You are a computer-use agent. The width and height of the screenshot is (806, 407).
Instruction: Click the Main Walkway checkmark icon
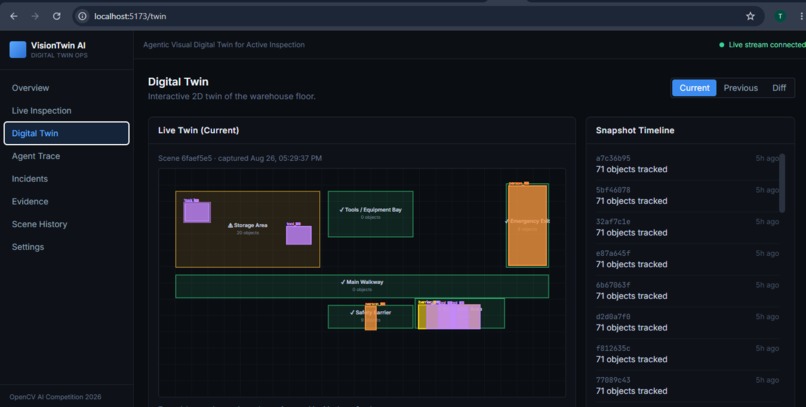pyautogui.click(x=343, y=282)
